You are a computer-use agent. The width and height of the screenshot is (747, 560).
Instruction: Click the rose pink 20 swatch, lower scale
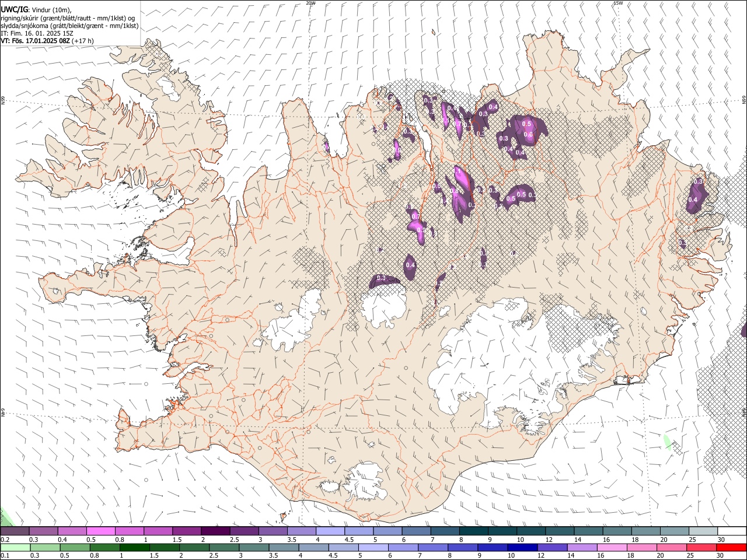[x=672, y=547]
